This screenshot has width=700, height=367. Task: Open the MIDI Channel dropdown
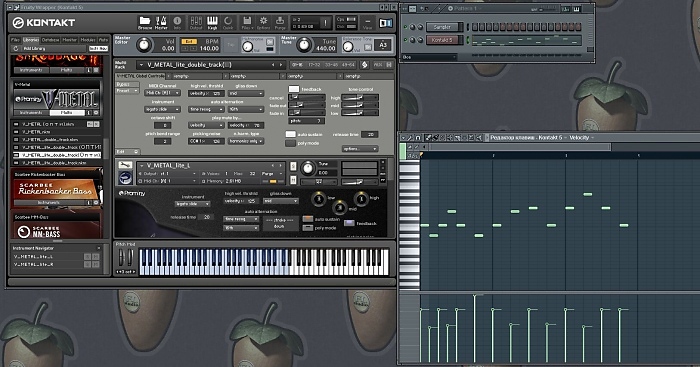coord(162,93)
